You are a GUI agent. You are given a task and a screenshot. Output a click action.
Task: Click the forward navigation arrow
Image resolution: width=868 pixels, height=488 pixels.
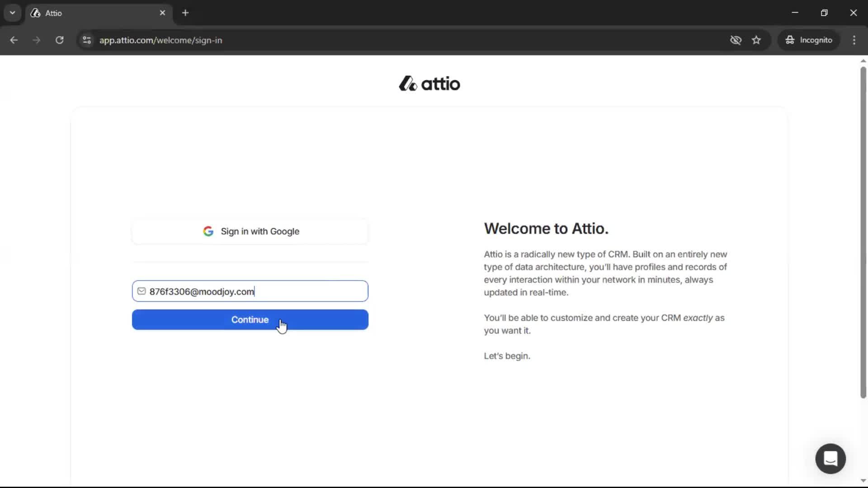pyautogui.click(x=36, y=40)
